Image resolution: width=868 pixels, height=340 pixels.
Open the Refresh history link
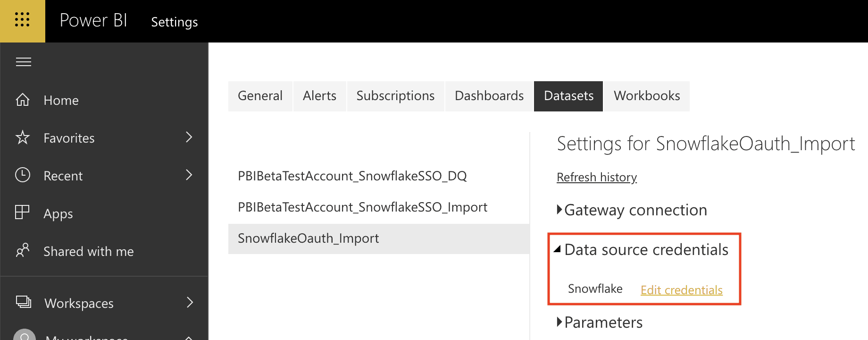597,177
